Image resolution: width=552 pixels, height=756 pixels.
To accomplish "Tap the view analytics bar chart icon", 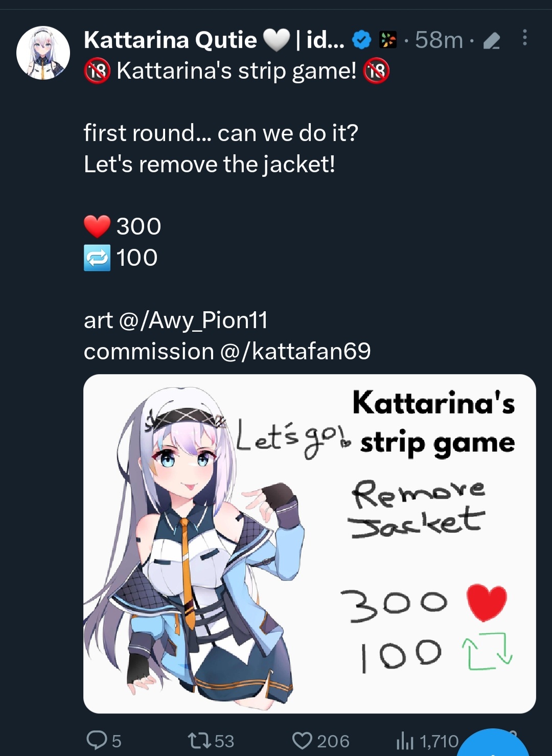I will (x=405, y=740).
